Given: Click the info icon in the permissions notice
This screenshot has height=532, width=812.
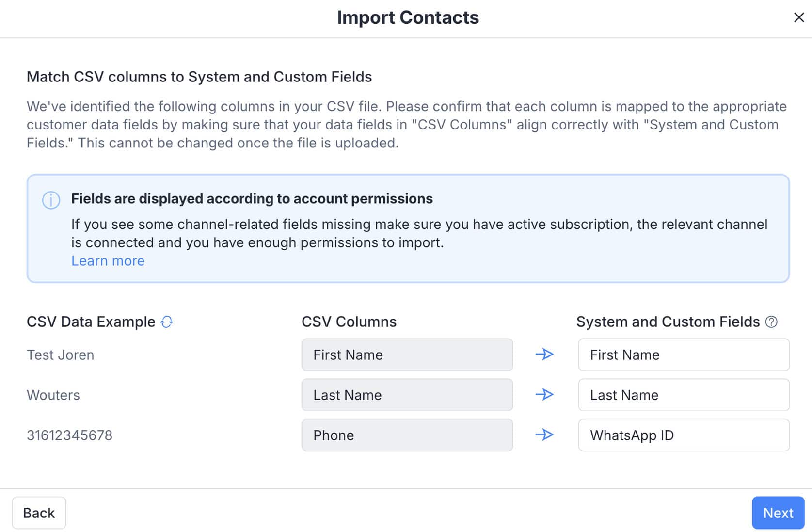Looking at the screenshot, I should pos(51,200).
